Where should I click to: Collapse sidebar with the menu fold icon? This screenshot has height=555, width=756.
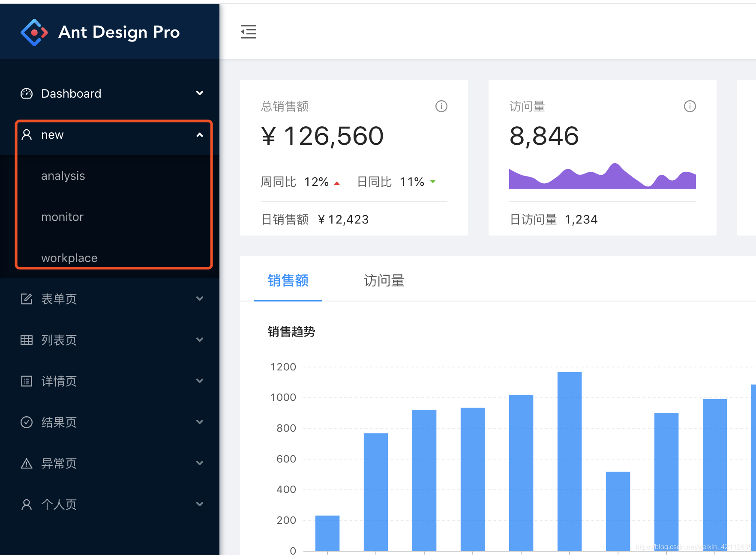(249, 32)
